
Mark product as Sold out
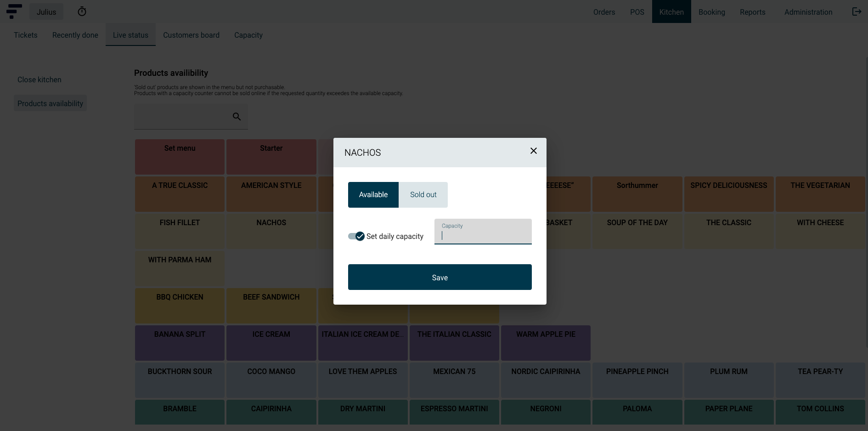[423, 195]
